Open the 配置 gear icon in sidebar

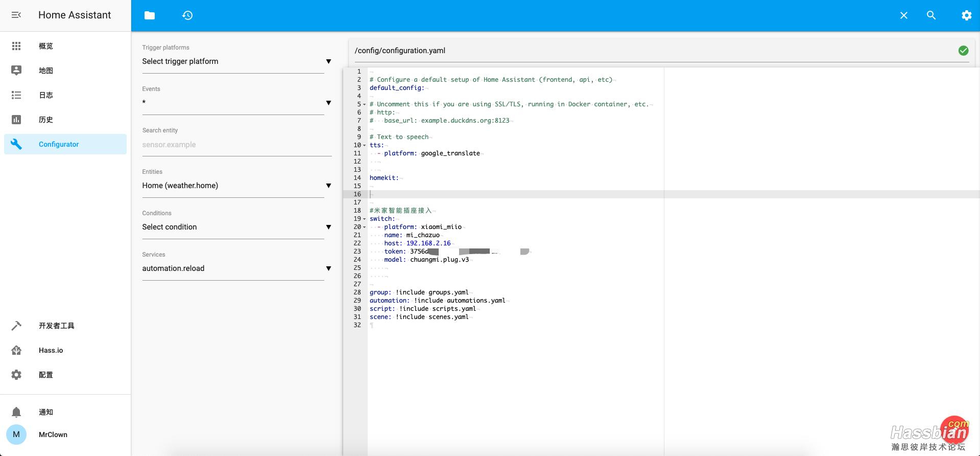16,375
